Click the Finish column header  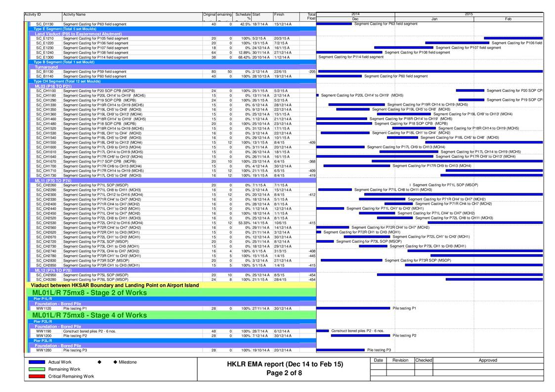click(279, 15)
